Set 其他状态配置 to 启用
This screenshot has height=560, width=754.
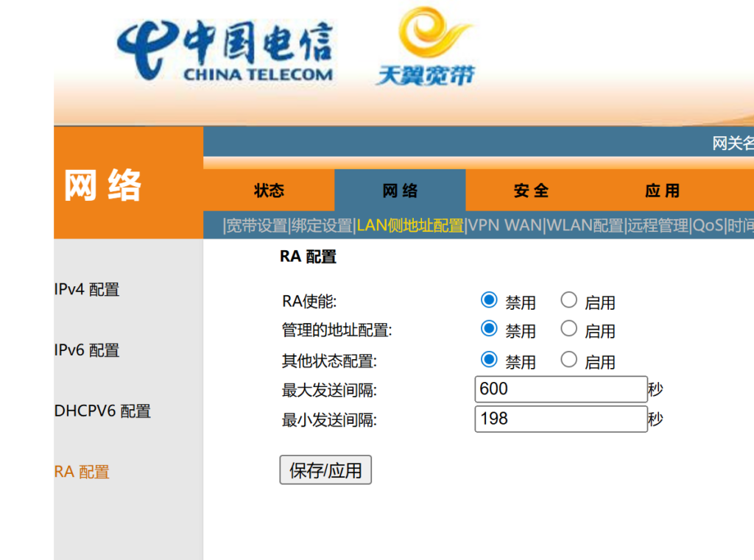[568, 360]
